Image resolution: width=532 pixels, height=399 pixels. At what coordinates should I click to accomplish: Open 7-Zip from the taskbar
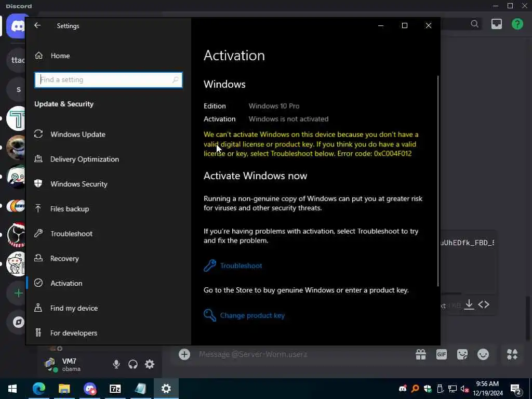click(115, 389)
